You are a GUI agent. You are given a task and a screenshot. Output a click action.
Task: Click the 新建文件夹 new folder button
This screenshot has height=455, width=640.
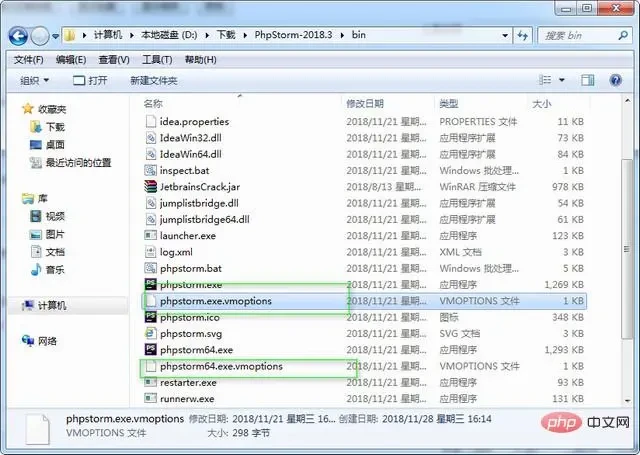point(153,80)
